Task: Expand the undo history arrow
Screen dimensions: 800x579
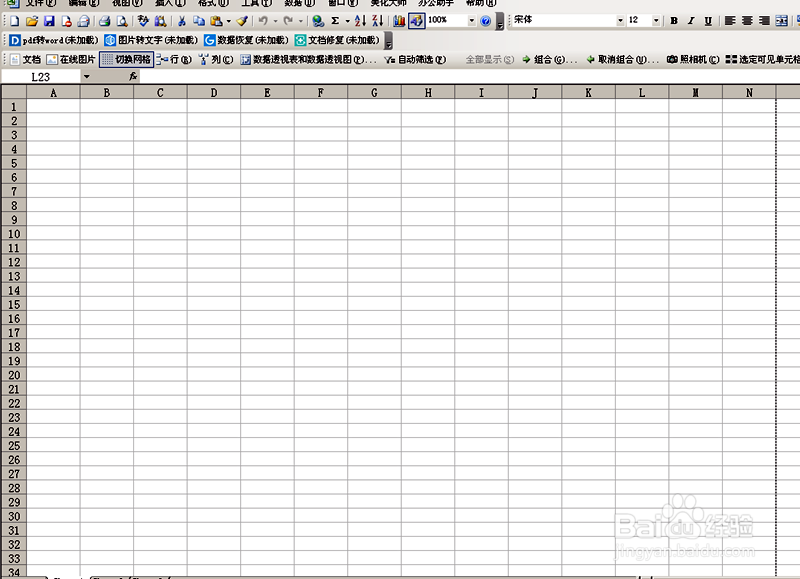Action: tap(276, 21)
